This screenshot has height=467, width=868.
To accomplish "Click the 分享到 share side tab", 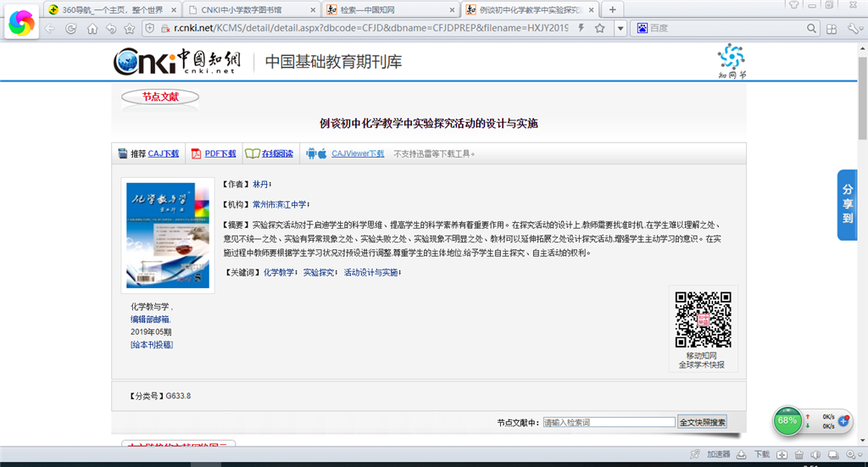I will [848, 205].
